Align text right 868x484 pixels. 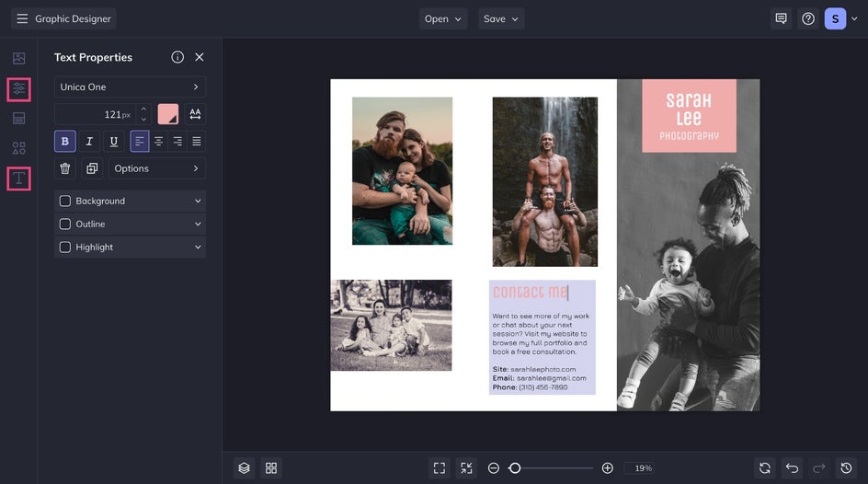click(x=177, y=141)
